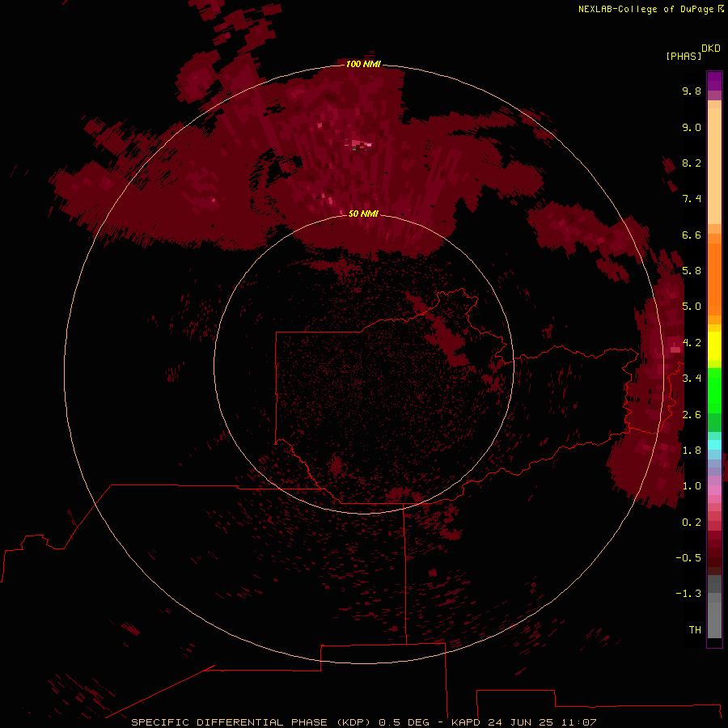Click the 5.8 legend value
Image resolution: width=728 pixels, height=728 pixels.
(x=692, y=271)
